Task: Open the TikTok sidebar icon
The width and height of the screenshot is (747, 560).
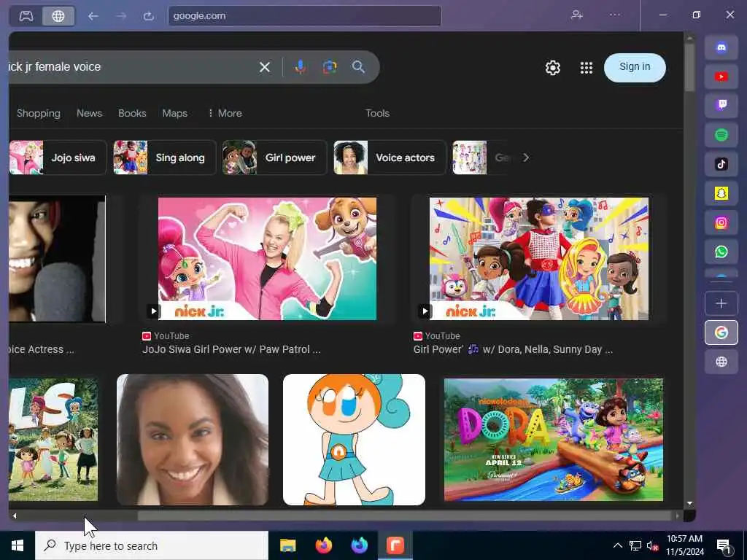Action: click(721, 164)
